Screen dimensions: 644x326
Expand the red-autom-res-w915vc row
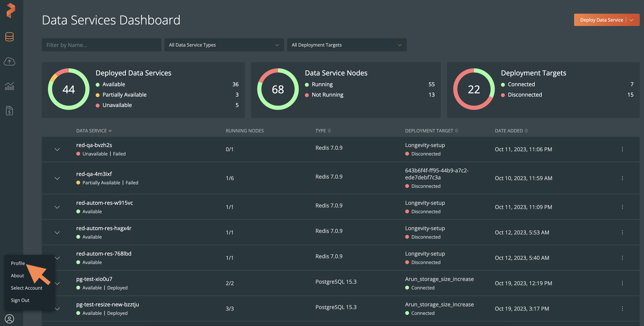[57, 207]
